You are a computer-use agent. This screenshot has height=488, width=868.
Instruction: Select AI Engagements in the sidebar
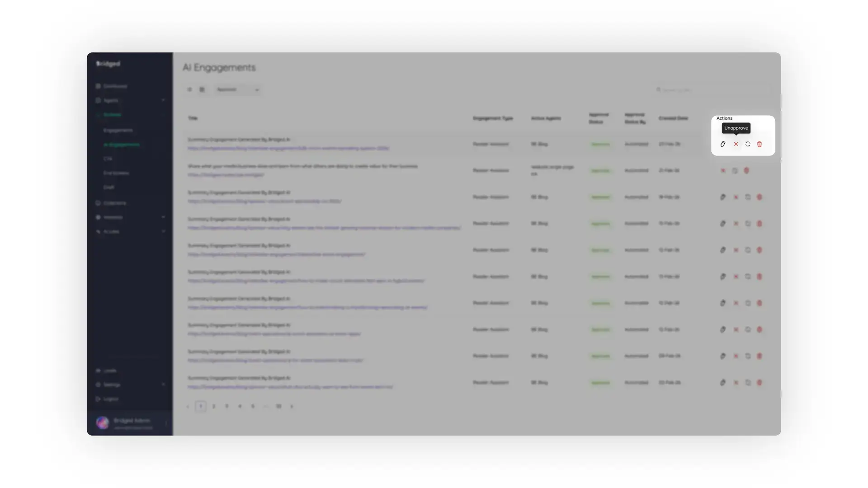(122, 145)
